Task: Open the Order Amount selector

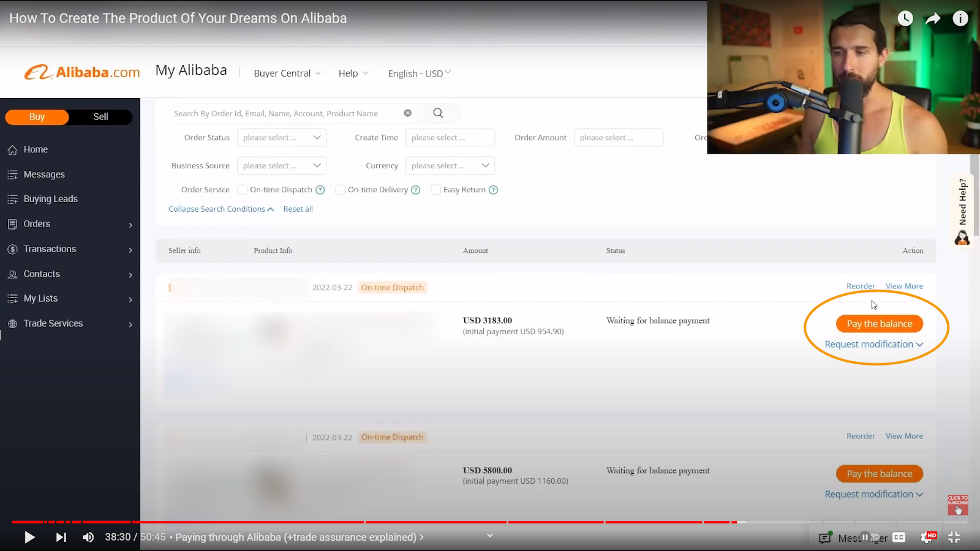Action: 619,138
